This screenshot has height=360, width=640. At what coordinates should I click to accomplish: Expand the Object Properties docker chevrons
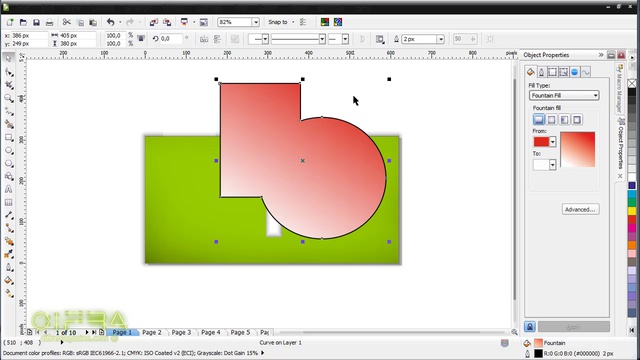tap(601, 55)
